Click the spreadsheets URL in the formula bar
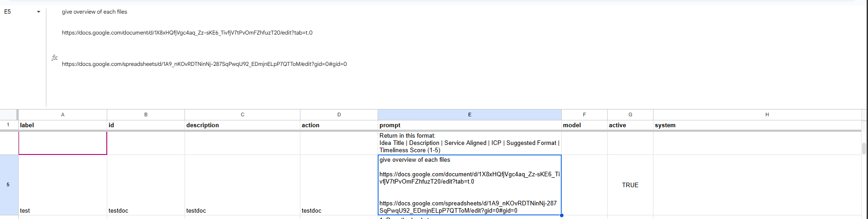Viewport: 868px width, 219px height. [204, 64]
